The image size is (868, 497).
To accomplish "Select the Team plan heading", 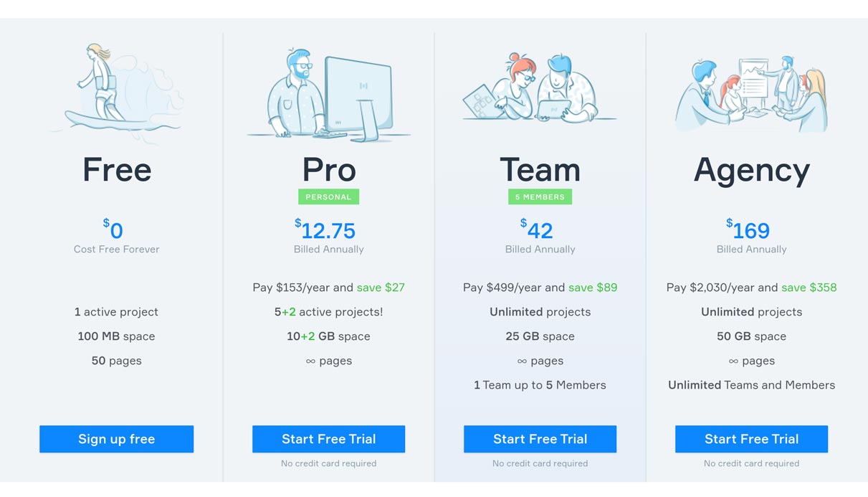I will coord(540,170).
